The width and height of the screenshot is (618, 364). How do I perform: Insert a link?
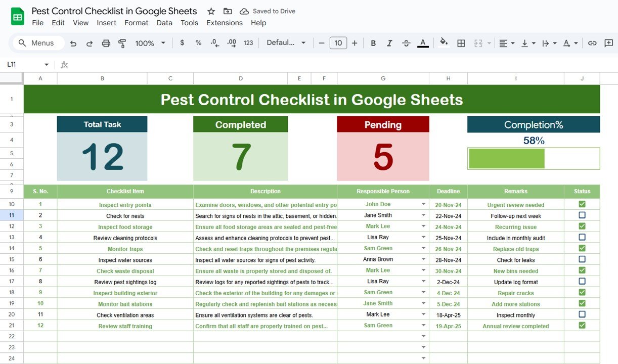tap(592, 43)
